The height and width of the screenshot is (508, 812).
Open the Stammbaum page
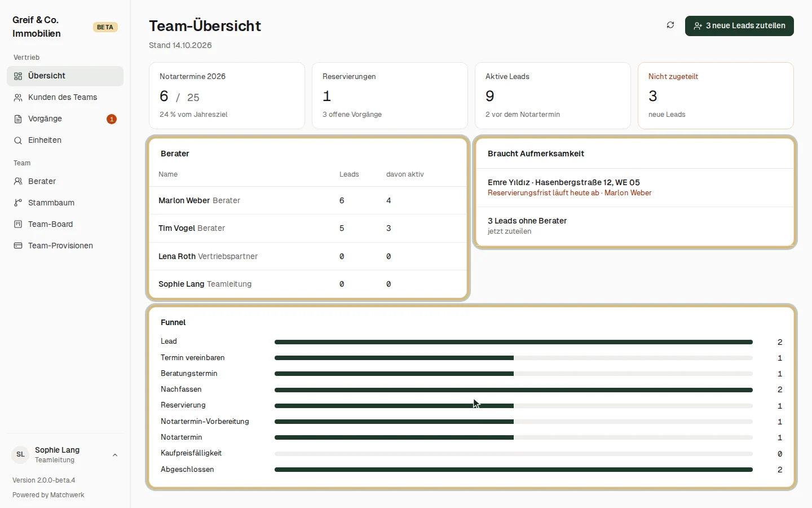(x=65, y=203)
